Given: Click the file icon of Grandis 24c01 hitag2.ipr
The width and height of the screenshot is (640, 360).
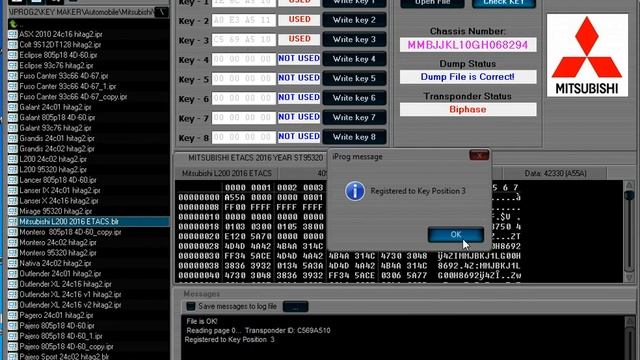Looking at the screenshot, I should tap(13, 138).
